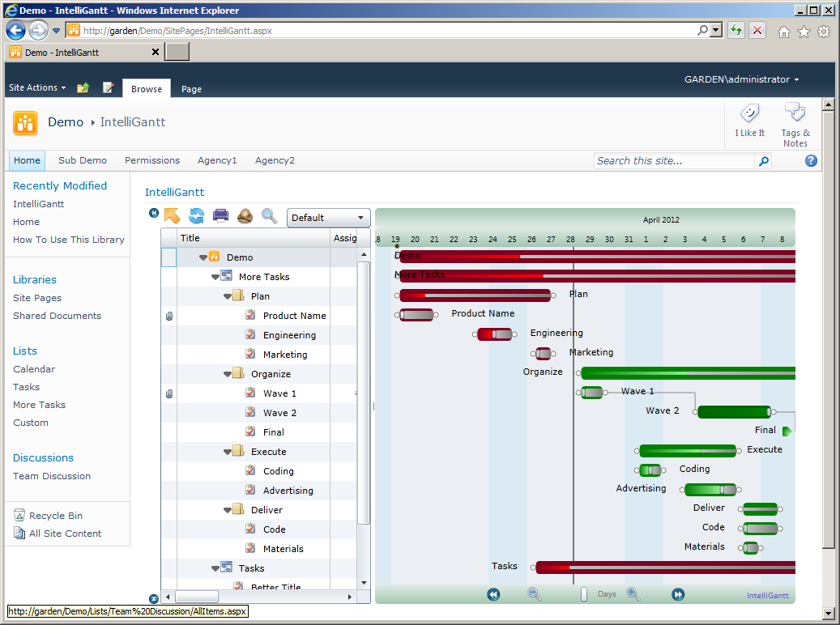This screenshot has width=840, height=625.
Task: Click the Recycle Bin icon link
Action: coord(19,515)
